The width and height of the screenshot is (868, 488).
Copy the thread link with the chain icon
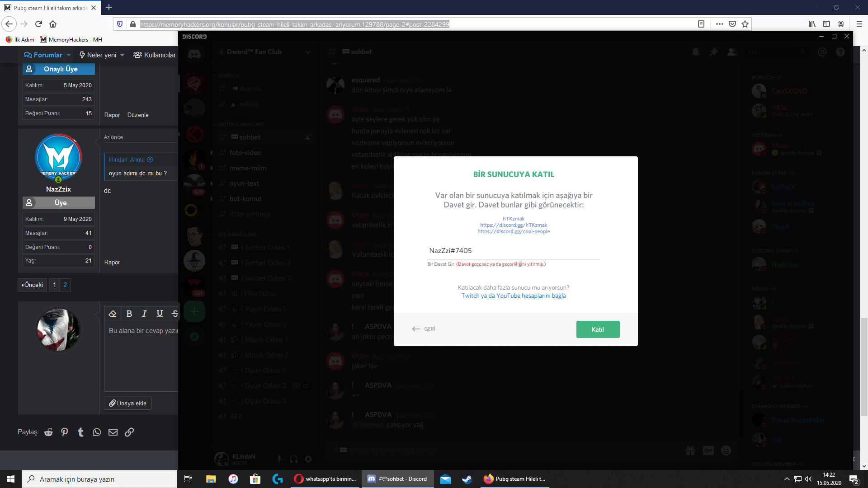pyautogui.click(x=129, y=432)
